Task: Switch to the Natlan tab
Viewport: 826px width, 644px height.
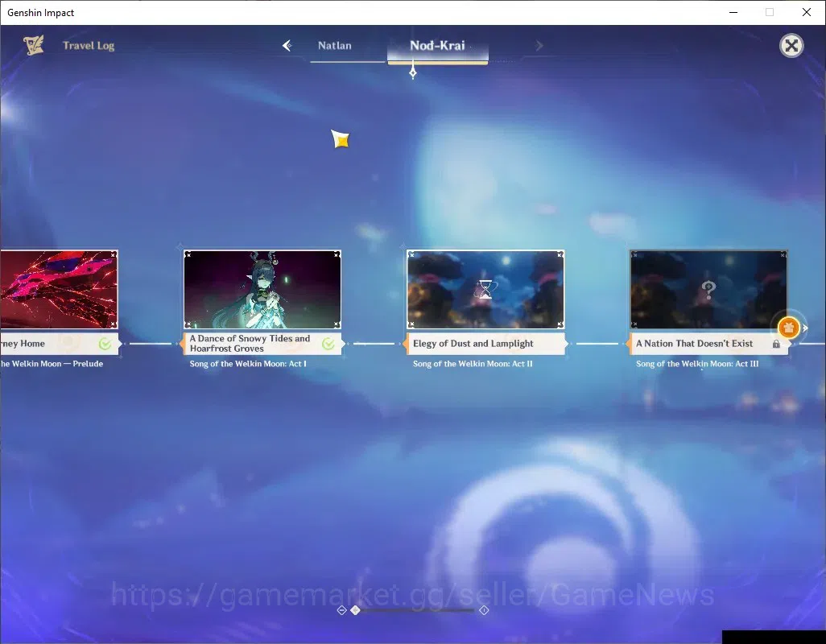Action: [335, 46]
